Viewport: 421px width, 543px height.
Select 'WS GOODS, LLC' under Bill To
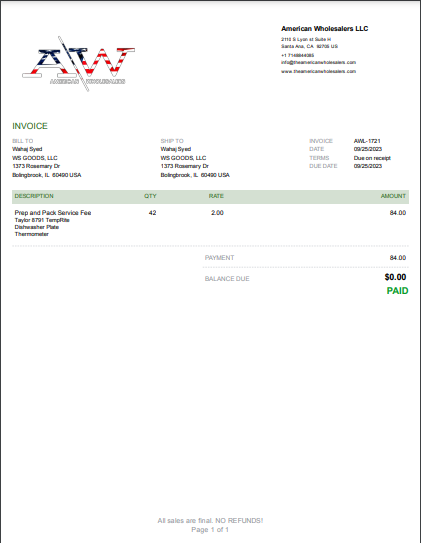(x=35, y=158)
